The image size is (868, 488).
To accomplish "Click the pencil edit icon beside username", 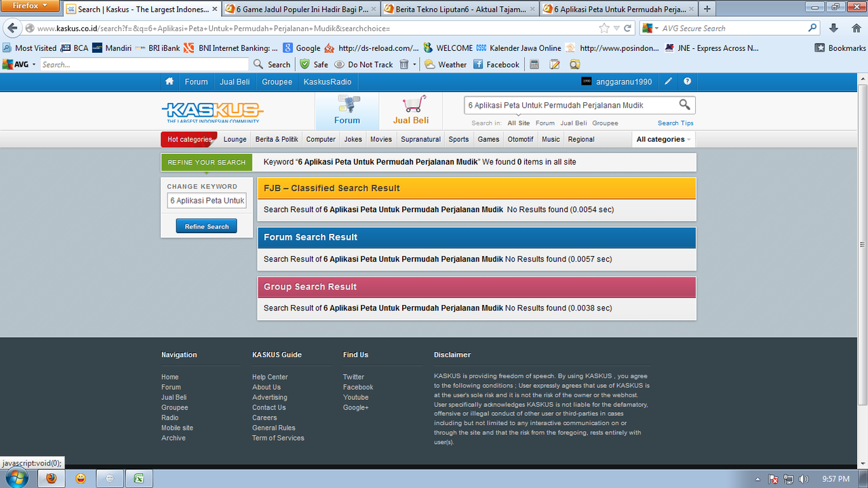I will coord(668,81).
